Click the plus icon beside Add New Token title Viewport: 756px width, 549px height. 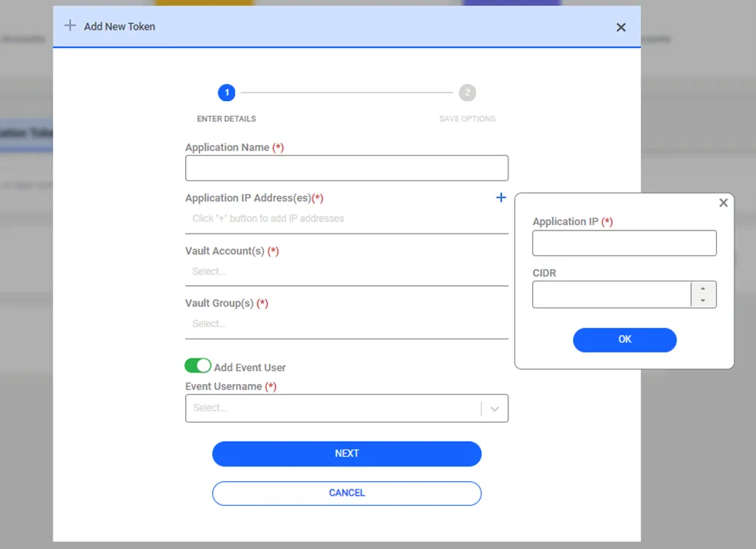[70, 26]
